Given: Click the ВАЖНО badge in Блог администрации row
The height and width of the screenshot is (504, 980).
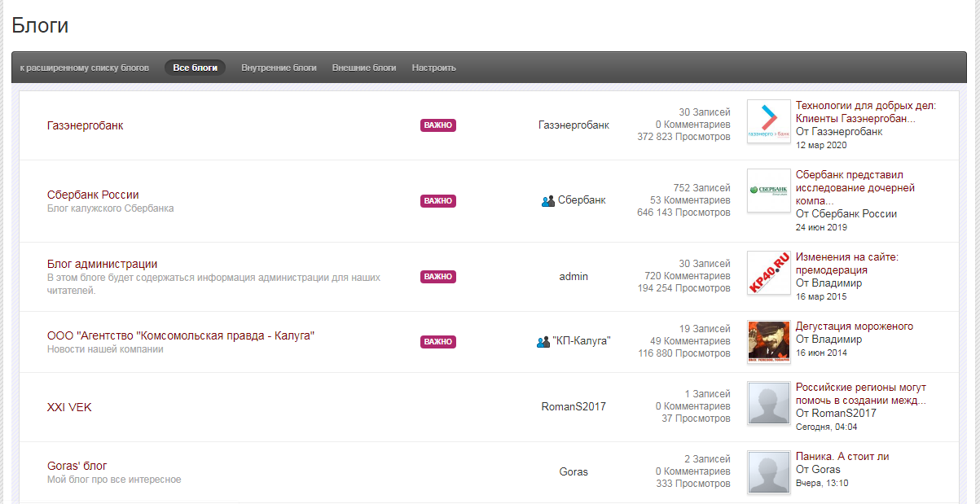Looking at the screenshot, I should point(438,277).
